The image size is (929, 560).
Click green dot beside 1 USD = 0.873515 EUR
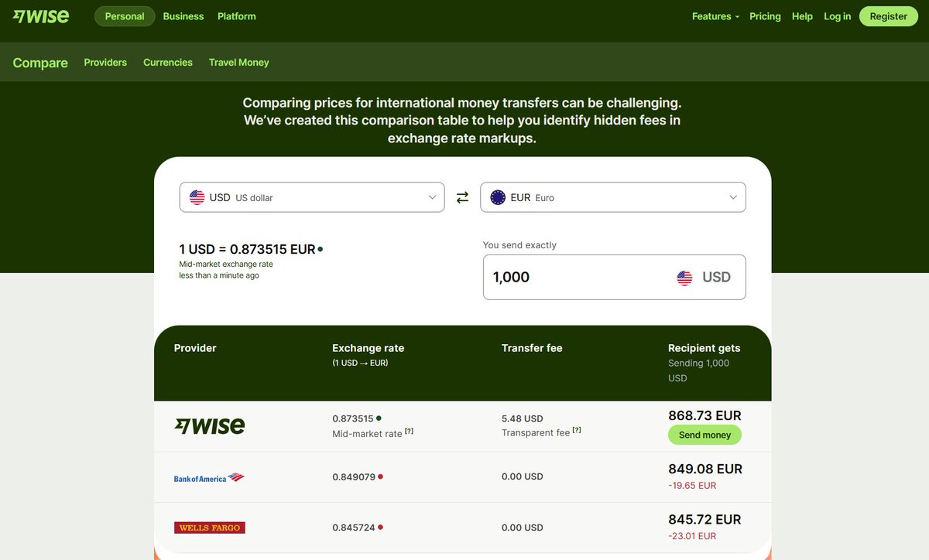321,249
